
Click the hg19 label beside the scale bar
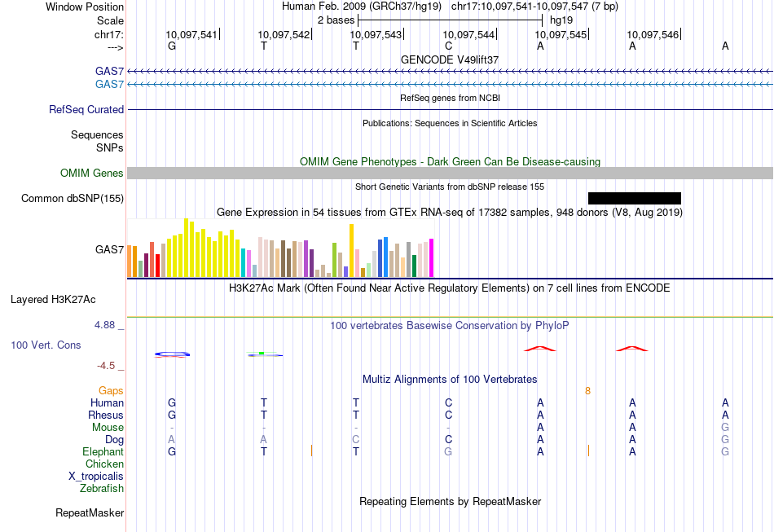pyautogui.click(x=561, y=20)
